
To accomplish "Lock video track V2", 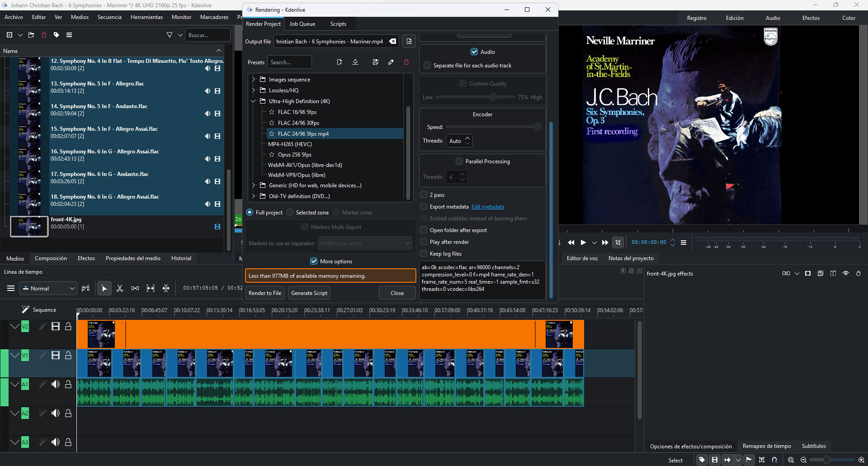I will click(68, 327).
